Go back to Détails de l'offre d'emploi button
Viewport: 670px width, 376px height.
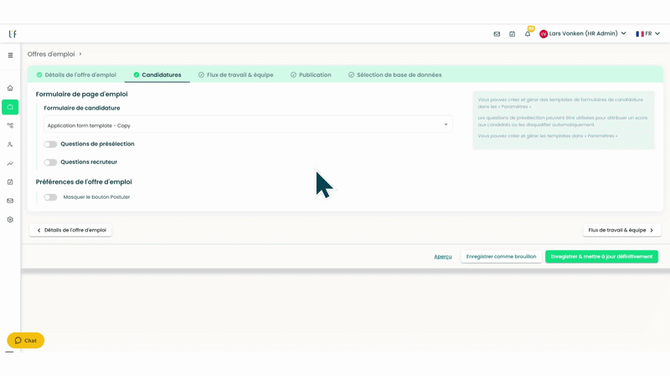71,230
